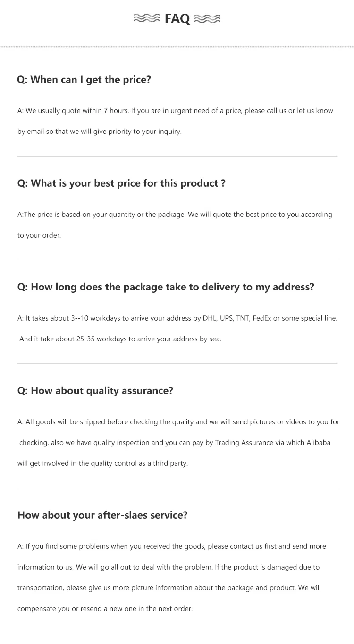Select the question "When can I get the price?"

(x=84, y=80)
